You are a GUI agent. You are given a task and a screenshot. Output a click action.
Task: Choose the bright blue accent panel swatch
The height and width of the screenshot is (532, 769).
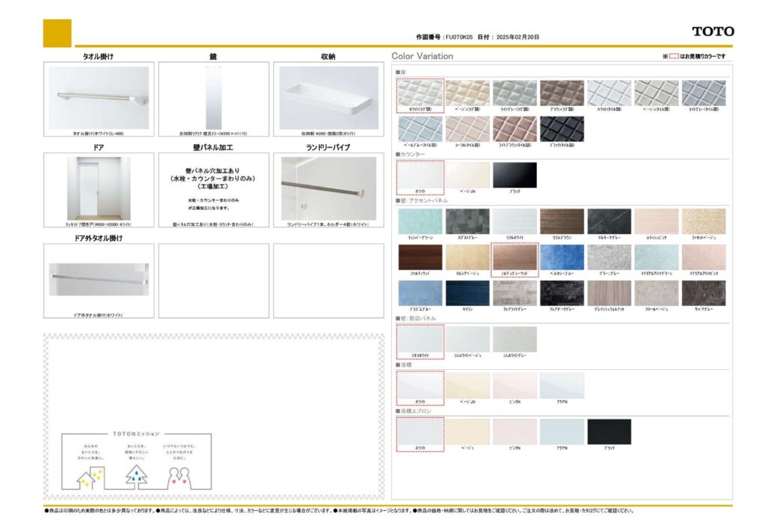[x=562, y=257]
